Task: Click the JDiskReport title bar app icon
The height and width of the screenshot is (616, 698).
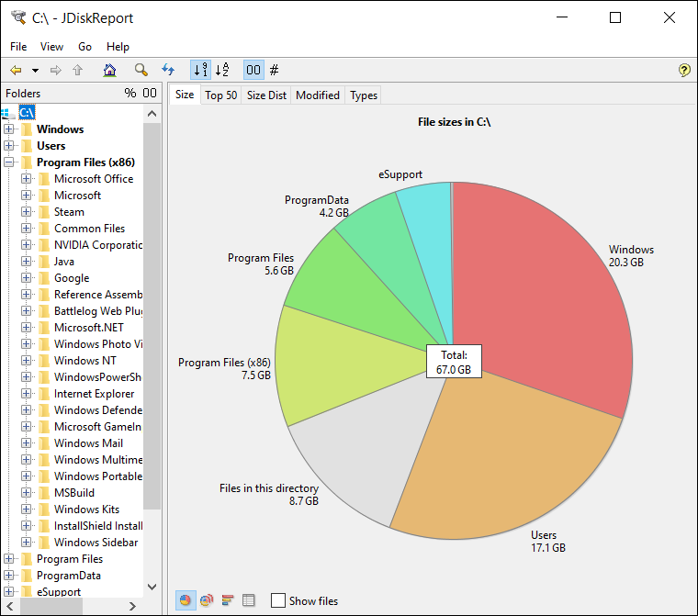Action: [18, 17]
